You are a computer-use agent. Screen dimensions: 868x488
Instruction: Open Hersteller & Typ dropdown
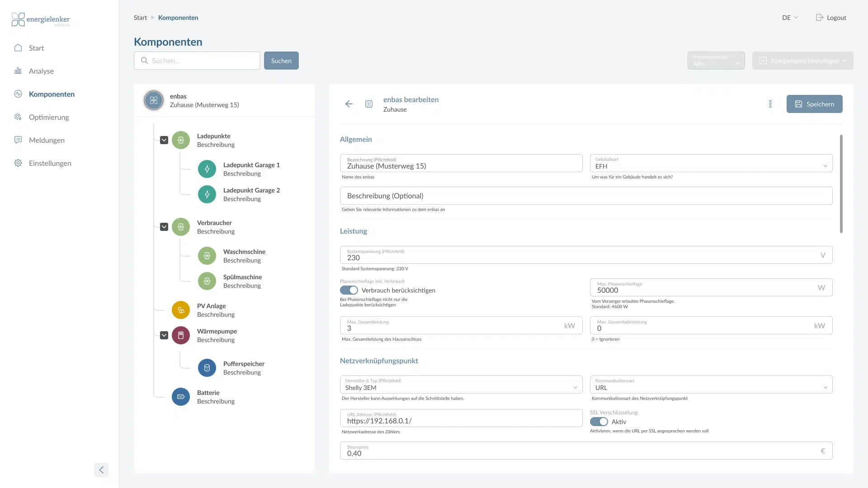(461, 385)
